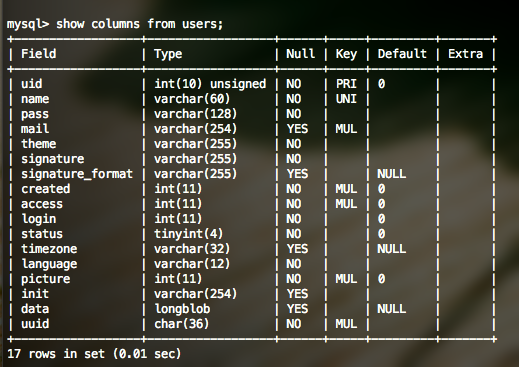
Task: Select the 'uuid' field name
Action: click(x=35, y=324)
